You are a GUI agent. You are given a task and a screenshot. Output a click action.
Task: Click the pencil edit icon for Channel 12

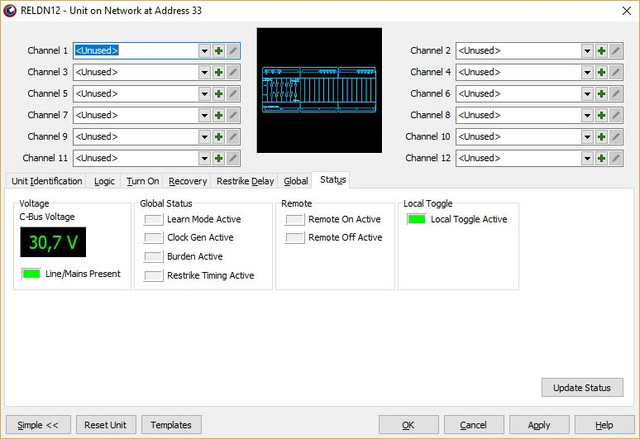click(x=616, y=158)
